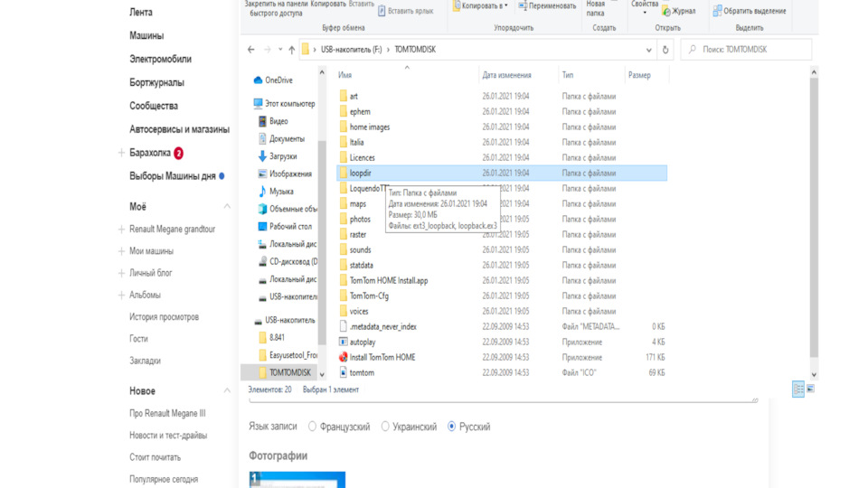Open the Видео folder icon in sidebar

point(262,121)
